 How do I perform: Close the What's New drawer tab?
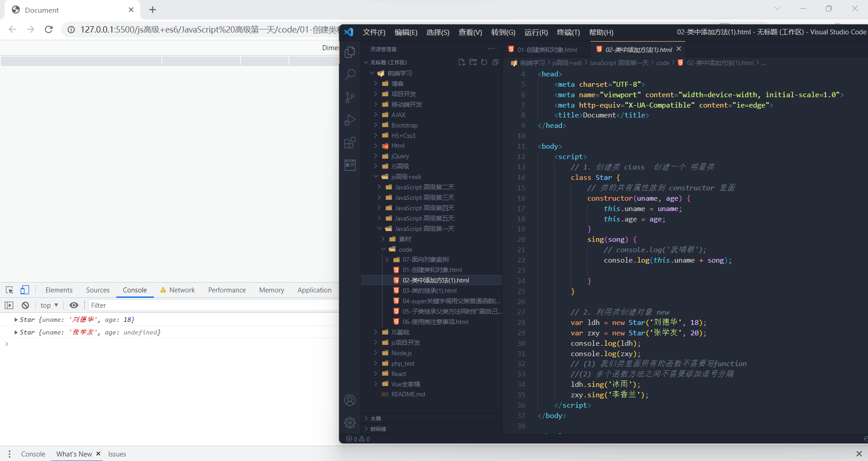98,454
